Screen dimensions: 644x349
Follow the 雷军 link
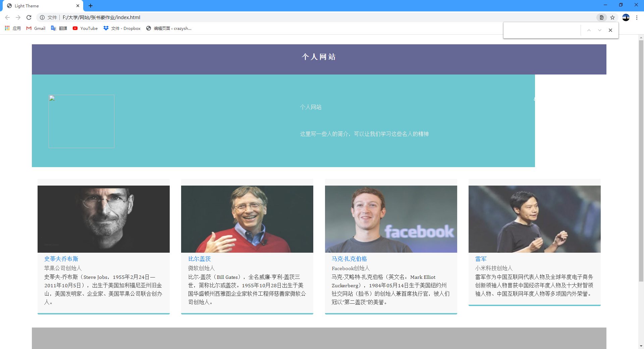click(481, 259)
